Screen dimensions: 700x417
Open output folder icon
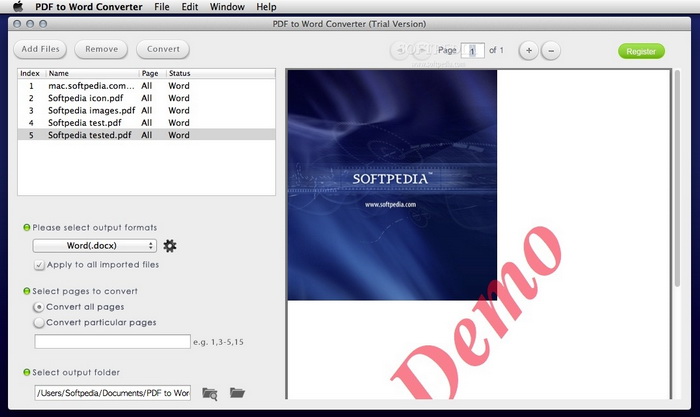click(237, 392)
